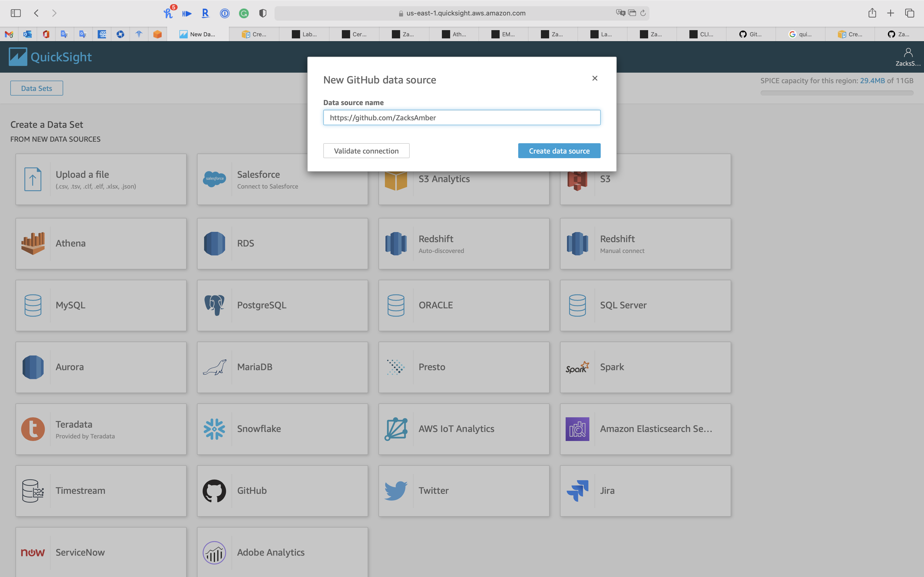This screenshot has height=577, width=924.
Task: Click the Safari reload page icon
Action: tap(643, 13)
